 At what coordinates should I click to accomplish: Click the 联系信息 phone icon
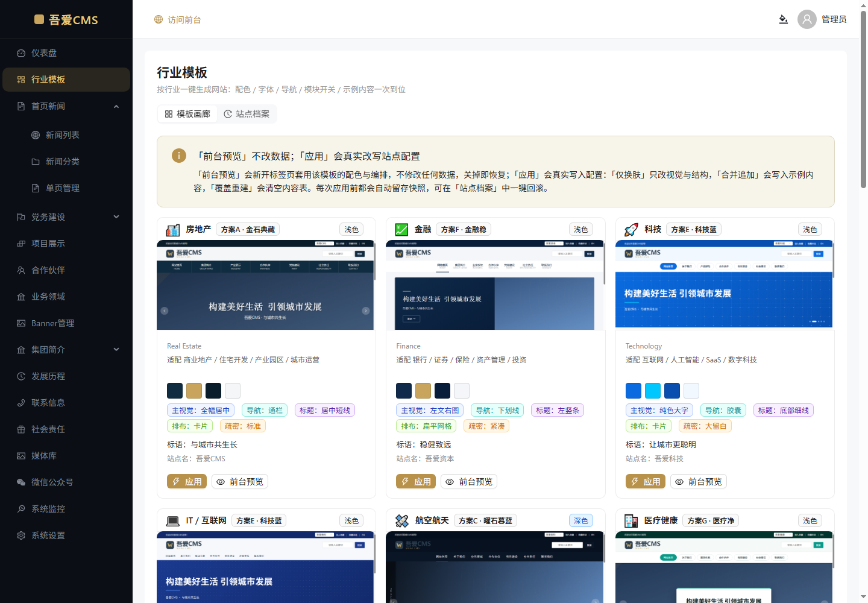click(x=21, y=403)
